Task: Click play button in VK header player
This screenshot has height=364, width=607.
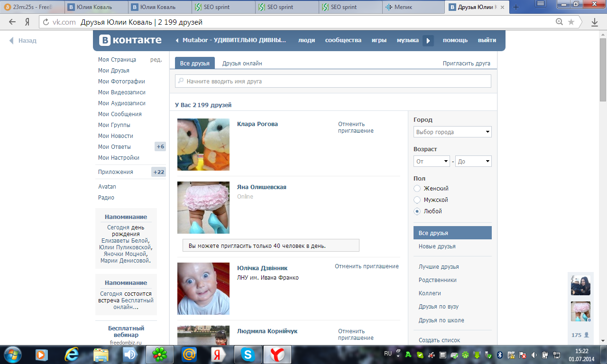Action: (x=428, y=41)
